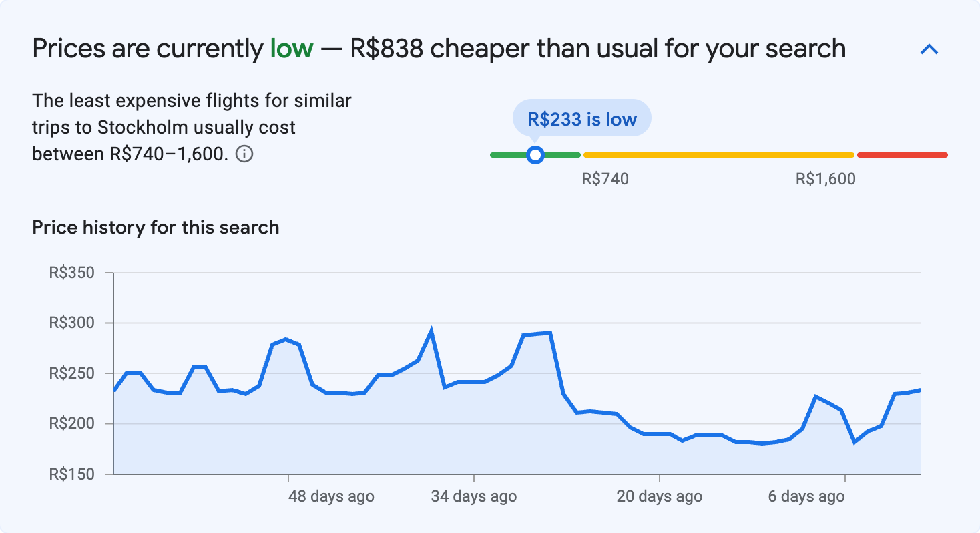Click the R$740 price boundary label
This screenshot has height=533, width=980.
[x=605, y=178]
